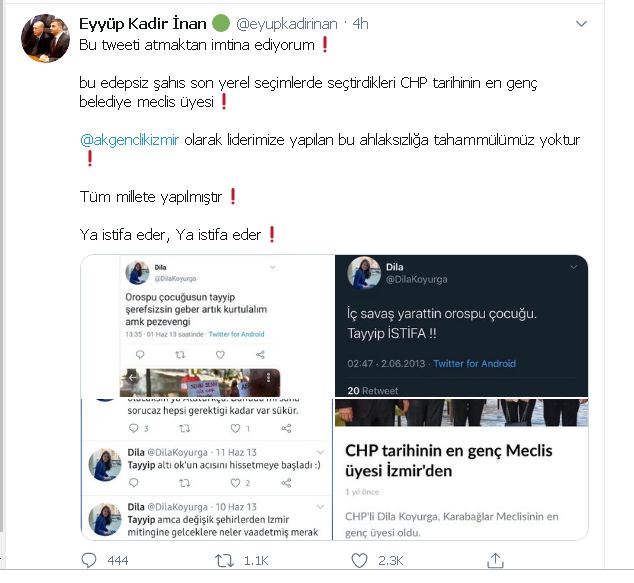634x583 pixels.
Task: Open Eyyüp Kadir İnan's profile picture
Action: coord(45,38)
